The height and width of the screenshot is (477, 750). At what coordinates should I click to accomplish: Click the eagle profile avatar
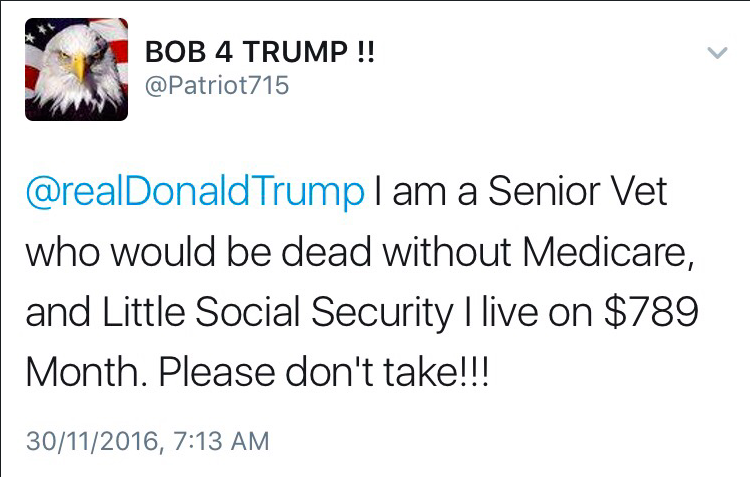(77, 72)
